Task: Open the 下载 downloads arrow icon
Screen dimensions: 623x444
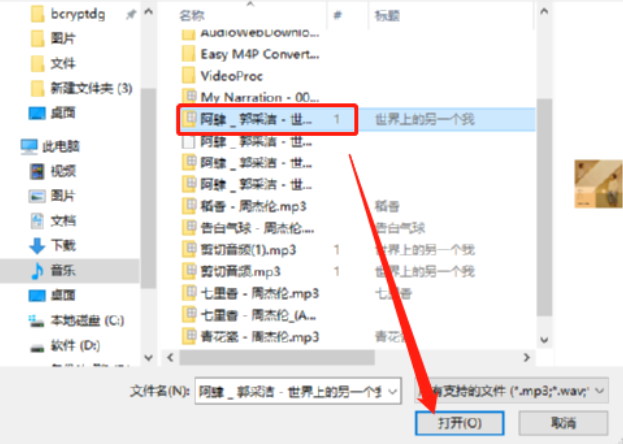Action: [37, 246]
